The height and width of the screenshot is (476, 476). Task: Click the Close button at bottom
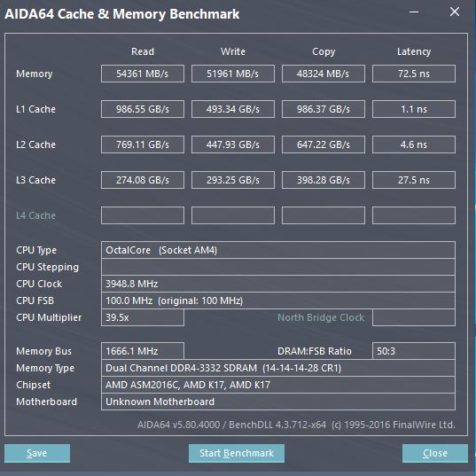pos(435,453)
